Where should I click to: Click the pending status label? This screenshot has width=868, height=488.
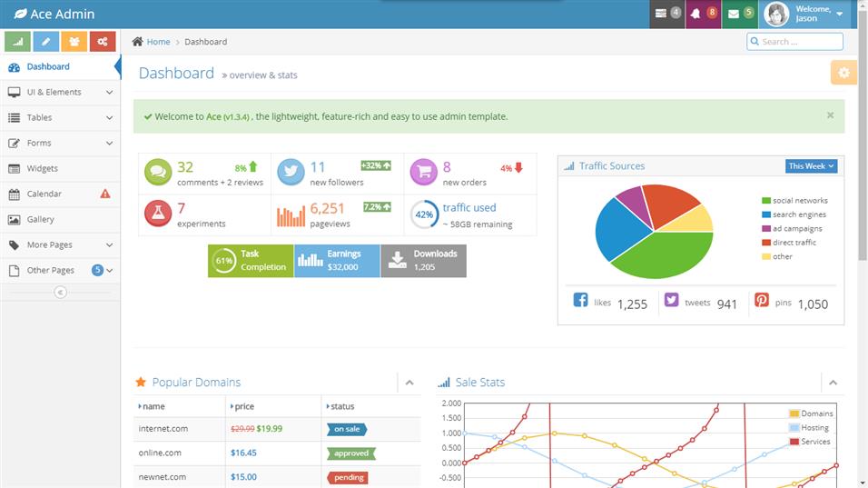(x=349, y=477)
